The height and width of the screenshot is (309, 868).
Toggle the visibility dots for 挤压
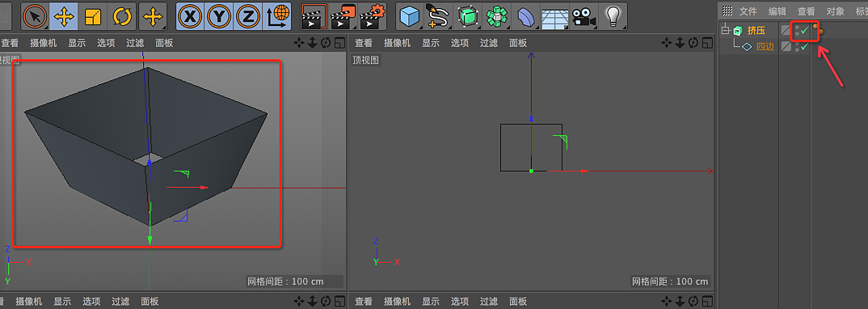pyautogui.click(x=797, y=31)
